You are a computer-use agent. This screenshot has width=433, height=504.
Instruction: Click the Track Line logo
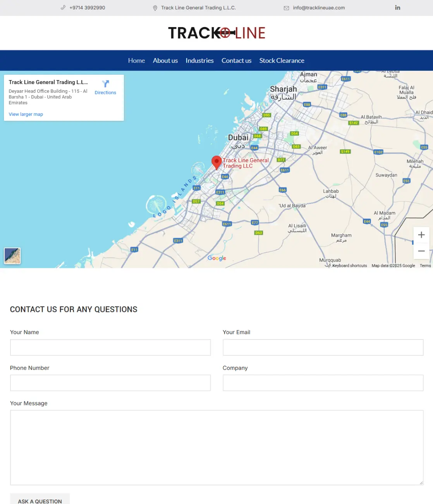216,33
